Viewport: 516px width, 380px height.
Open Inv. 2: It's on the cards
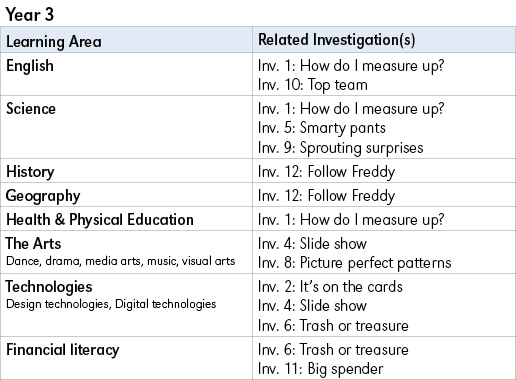(330, 287)
